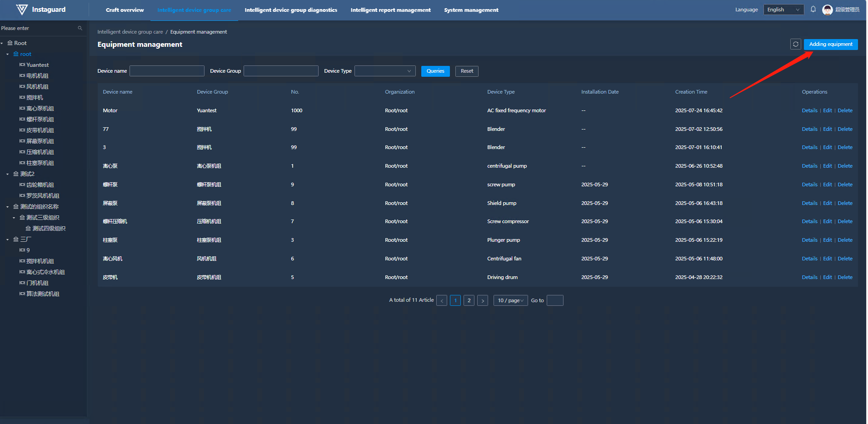The height and width of the screenshot is (424, 868).
Task: Open the System management menu
Action: (x=471, y=10)
